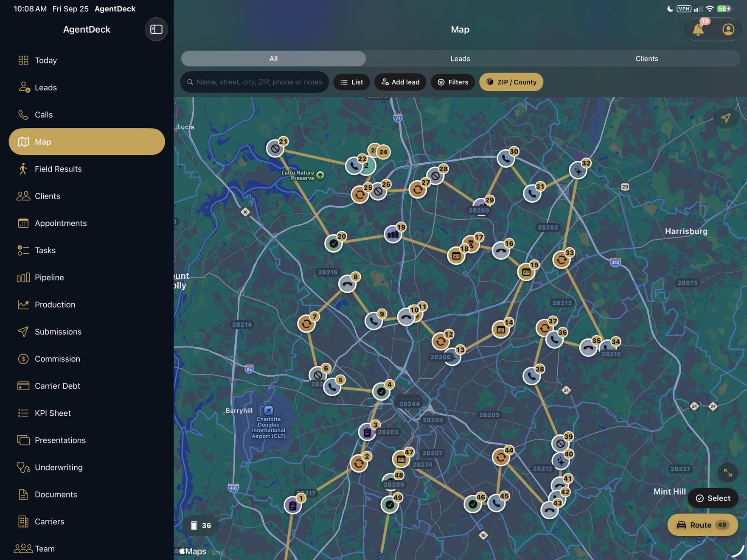Image resolution: width=747 pixels, height=560 pixels.
Task: Select map pin number 30
Action: (506, 158)
